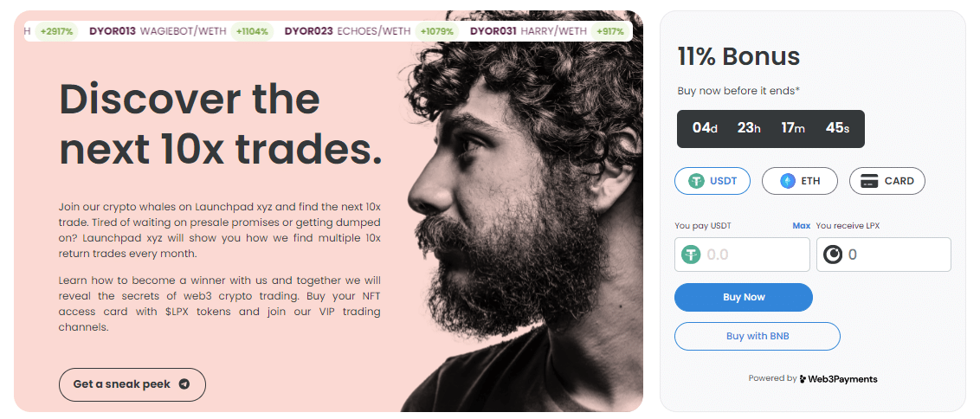This screenshot has width=980, height=419.
Task: Click the Ethereum diamond icon
Action: (x=788, y=181)
